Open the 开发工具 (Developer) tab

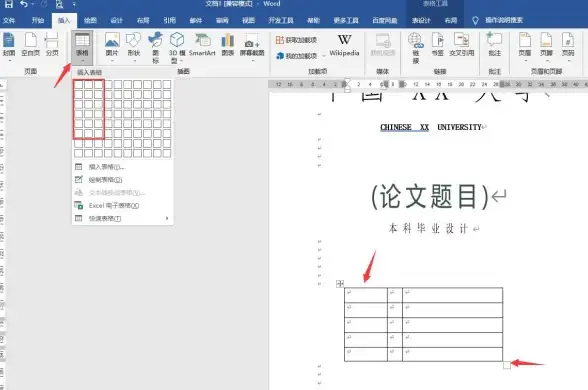point(281,20)
